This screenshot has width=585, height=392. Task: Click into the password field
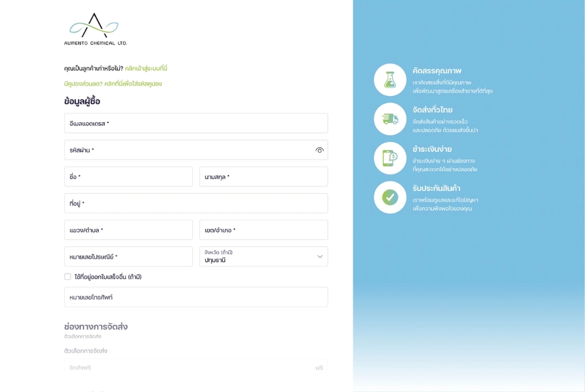coord(196,150)
